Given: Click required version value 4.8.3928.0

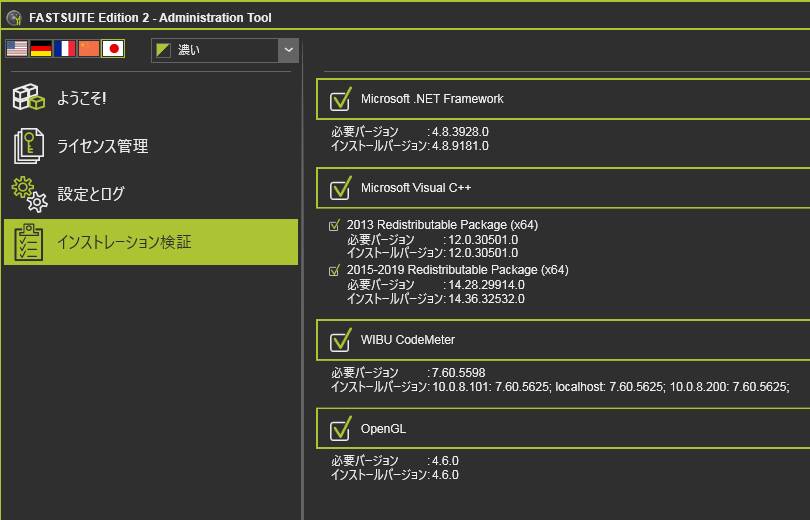Looking at the screenshot, I should tap(460, 132).
